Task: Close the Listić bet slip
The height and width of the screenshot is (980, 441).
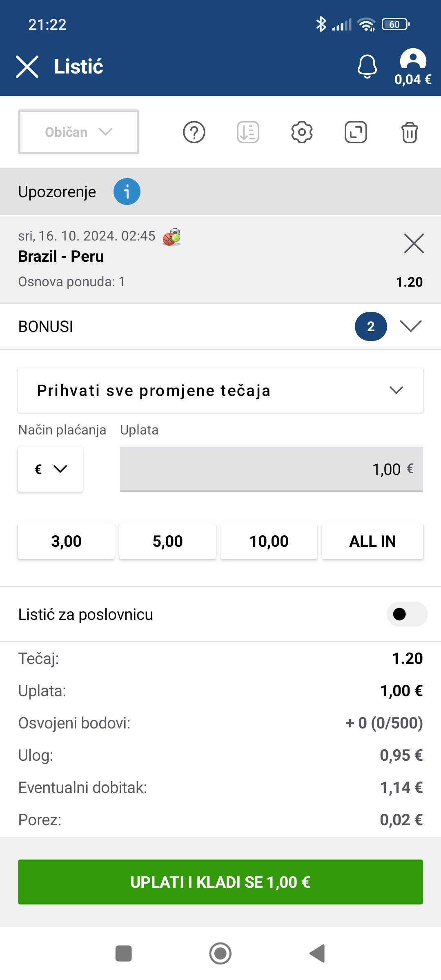Action: pos(27,67)
